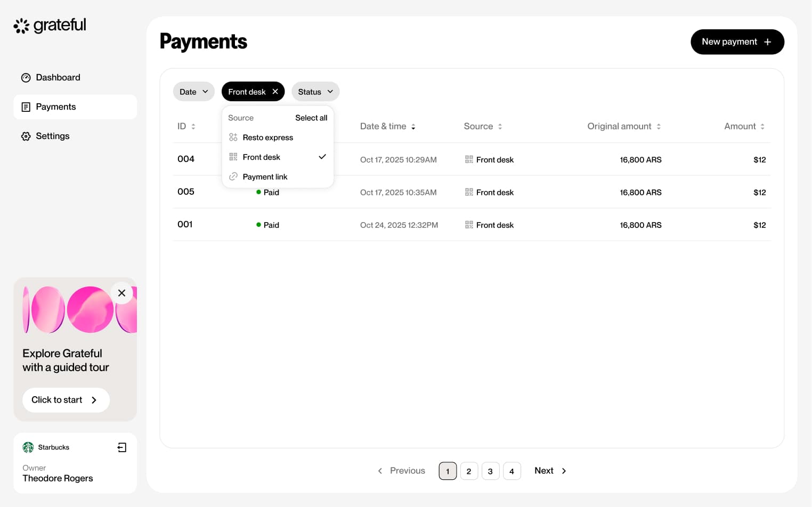Sort by ID column arrows
The width and height of the screenshot is (812, 507).
tap(193, 127)
